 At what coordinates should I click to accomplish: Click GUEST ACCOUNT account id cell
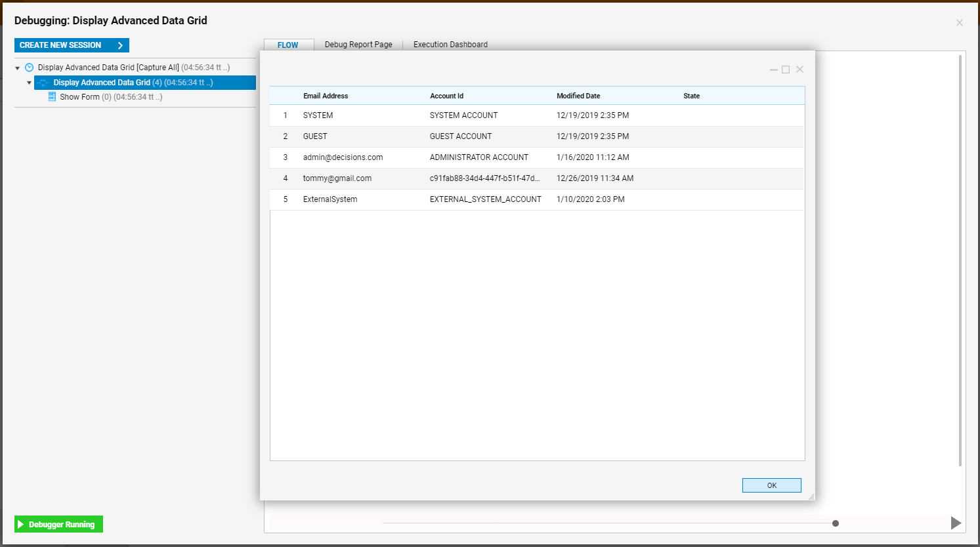[461, 136]
